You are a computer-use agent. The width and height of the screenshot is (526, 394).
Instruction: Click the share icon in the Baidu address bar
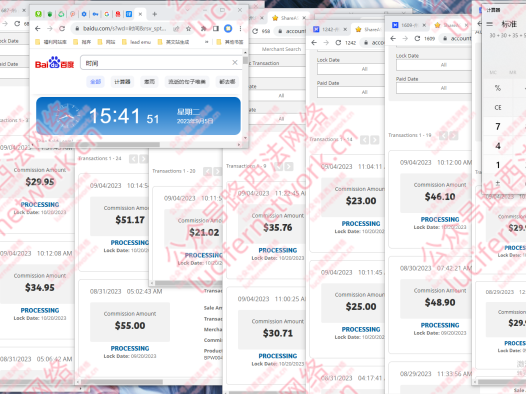click(176, 29)
